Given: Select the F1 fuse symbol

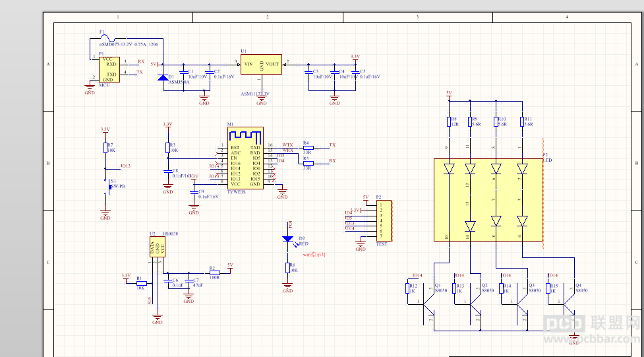Looking at the screenshot, I should click(107, 38).
